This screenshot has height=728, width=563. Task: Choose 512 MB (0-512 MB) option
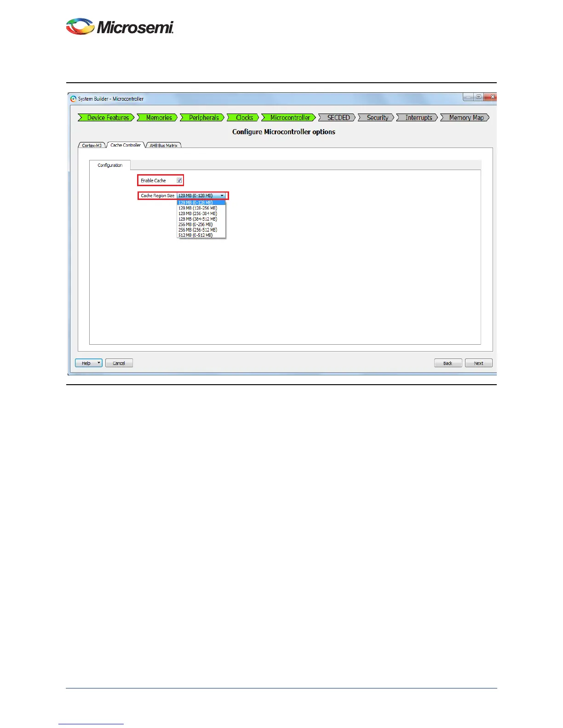point(201,235)
